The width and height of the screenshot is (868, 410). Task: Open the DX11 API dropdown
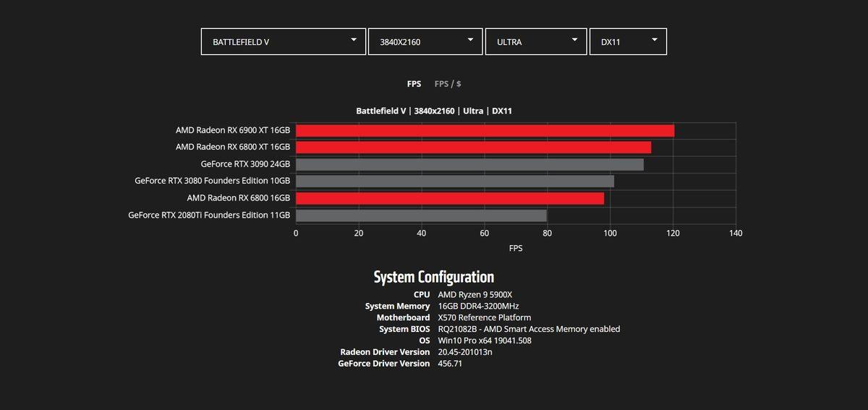[628, 41]
